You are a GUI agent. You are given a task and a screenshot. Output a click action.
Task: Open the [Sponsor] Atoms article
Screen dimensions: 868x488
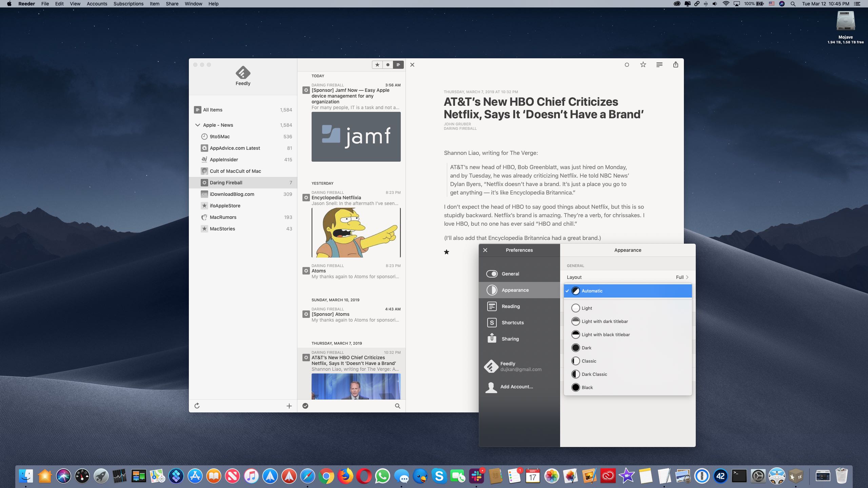[351, 314]
